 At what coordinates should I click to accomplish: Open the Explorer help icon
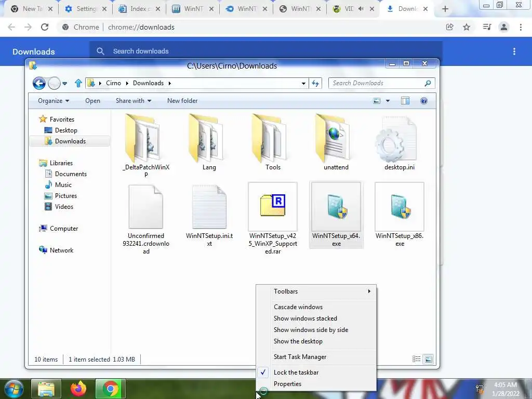424,101
